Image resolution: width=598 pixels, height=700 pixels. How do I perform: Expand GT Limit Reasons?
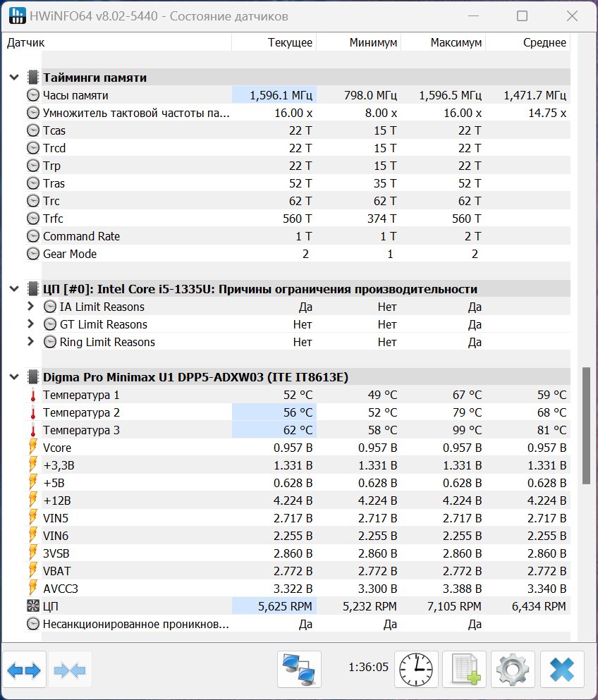click(x=30, y=324)
